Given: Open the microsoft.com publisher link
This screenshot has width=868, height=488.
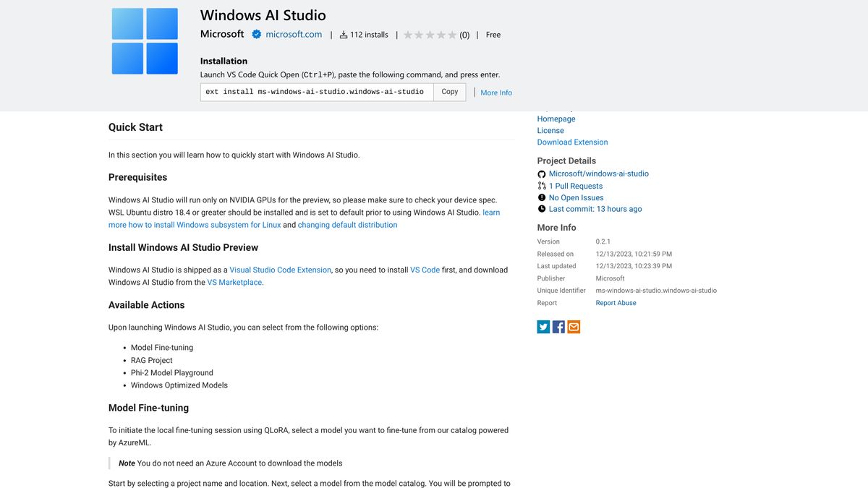Looking at the screenshot, I should (293, 34).
